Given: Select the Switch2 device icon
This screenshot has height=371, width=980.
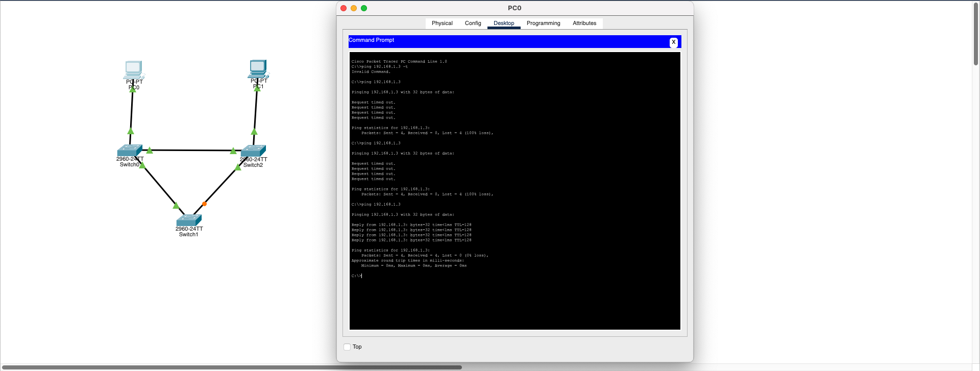Looking at the screenshot, I should [x=253, y=151].
